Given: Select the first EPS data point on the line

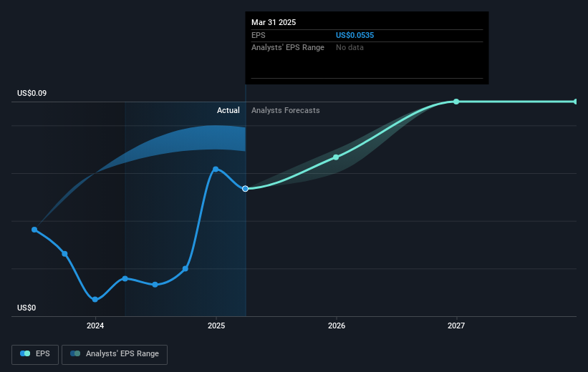Looking at the screenshot, I should pyautogui.click(x=34, y=230).
